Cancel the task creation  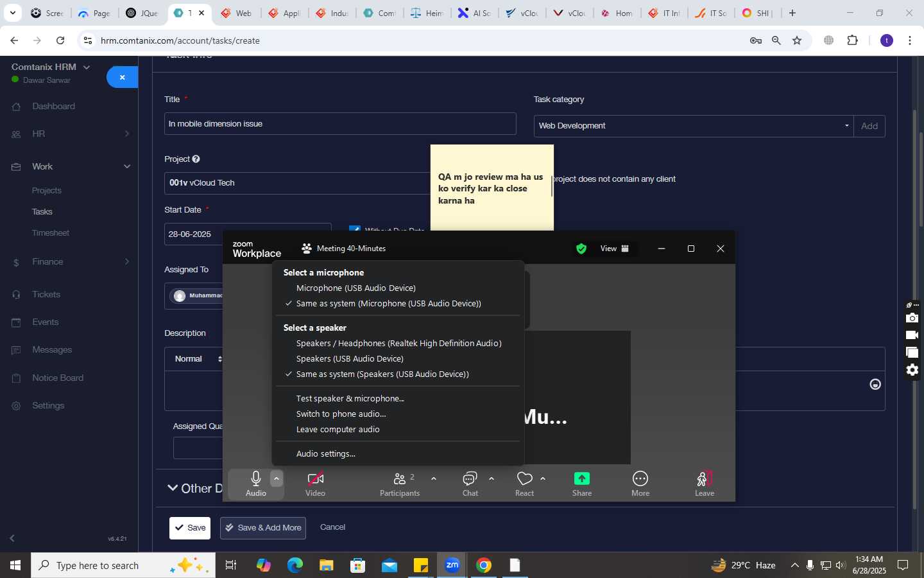coord(332,527)
